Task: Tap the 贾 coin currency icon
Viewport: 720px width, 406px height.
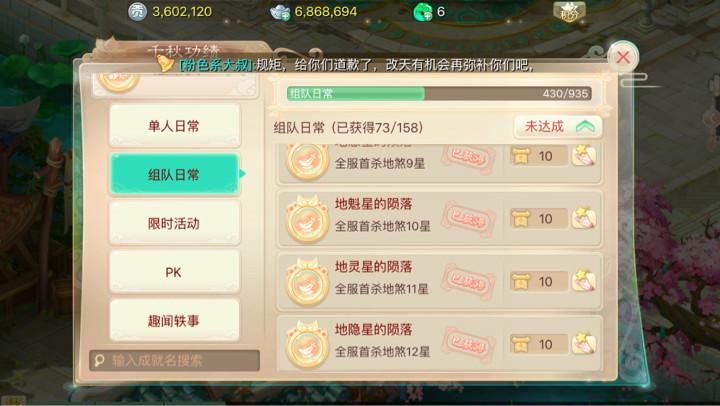Action: point(137,11)
